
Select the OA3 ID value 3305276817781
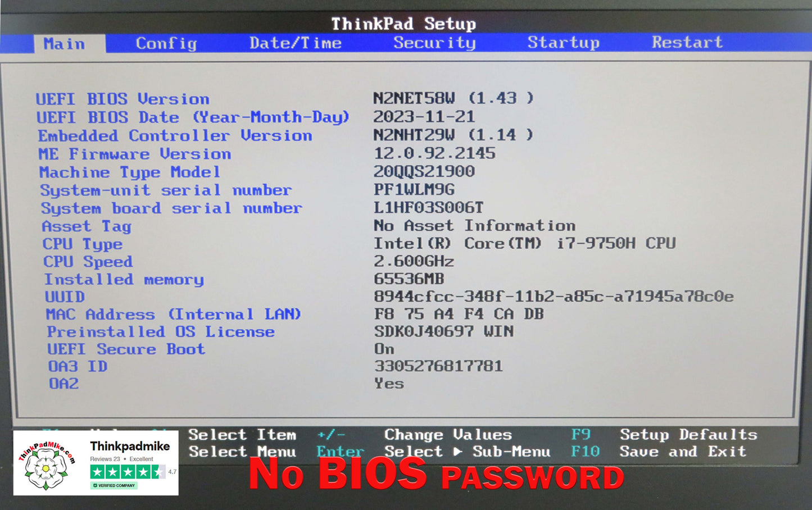click(439, 366)
